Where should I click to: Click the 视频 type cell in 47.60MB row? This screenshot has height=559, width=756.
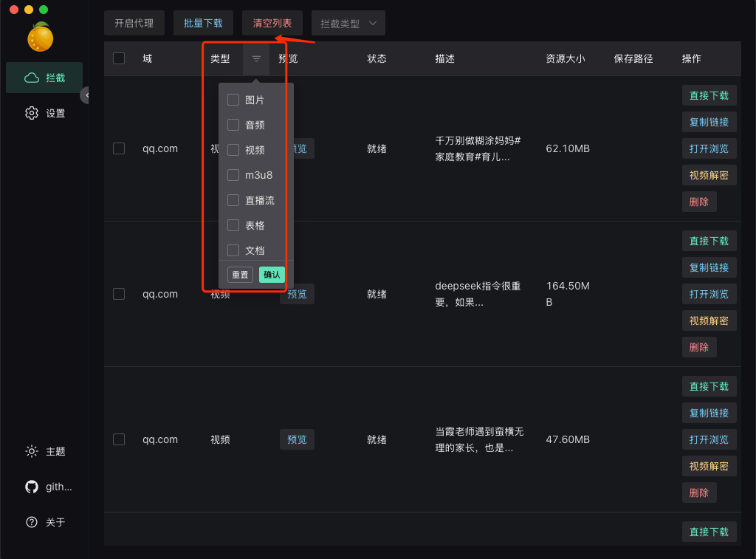(x=220, y=439)
